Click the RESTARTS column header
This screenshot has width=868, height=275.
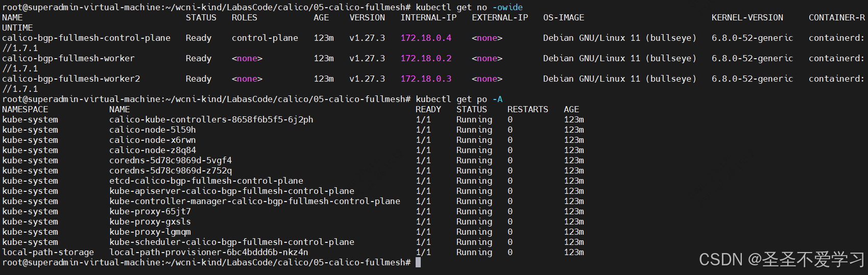coord(527,110)
